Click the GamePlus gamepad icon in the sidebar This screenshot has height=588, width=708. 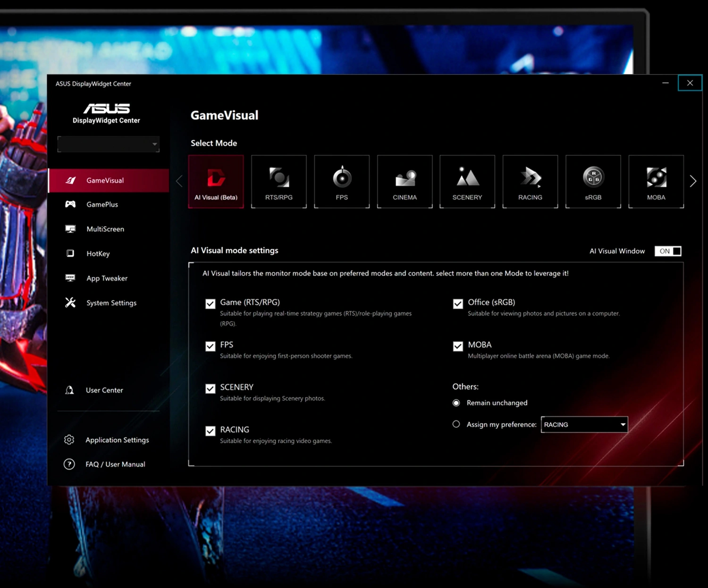[70, 204]
